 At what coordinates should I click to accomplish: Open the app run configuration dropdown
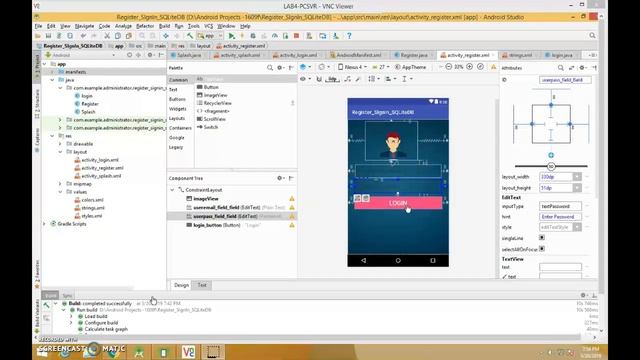click(210, 36)
